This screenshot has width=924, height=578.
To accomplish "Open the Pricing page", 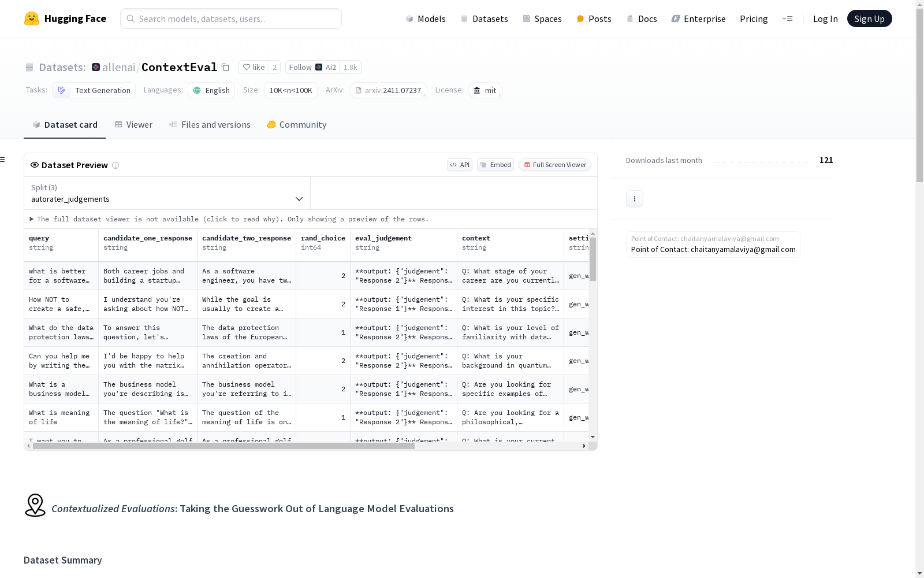I will click(x=754, y=18).
